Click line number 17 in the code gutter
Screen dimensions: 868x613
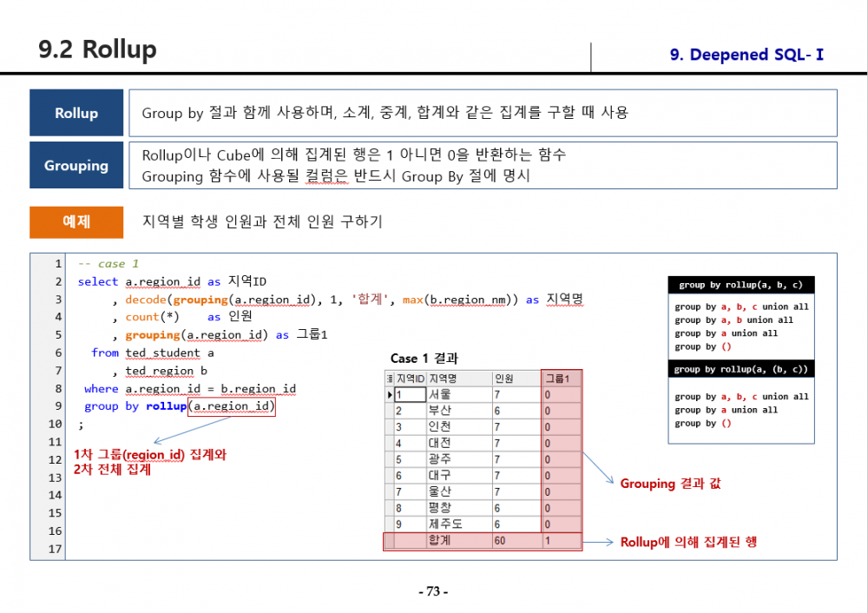coord(55,549)
